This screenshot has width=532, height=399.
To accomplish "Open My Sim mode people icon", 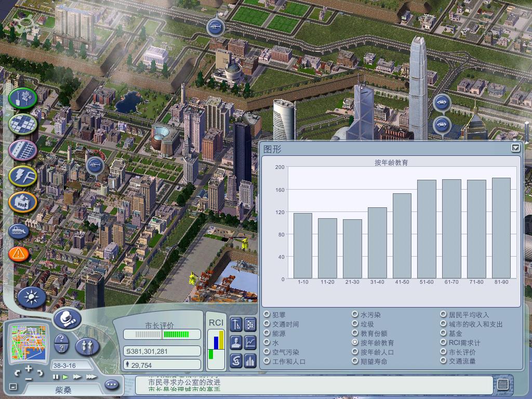I will click(x=87, y=347).
